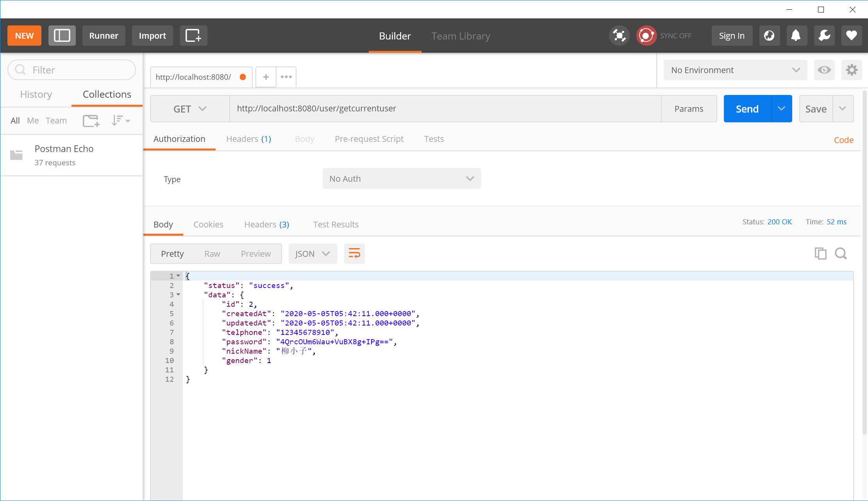
Task: Open notifications bell icon
Action: 796,36
